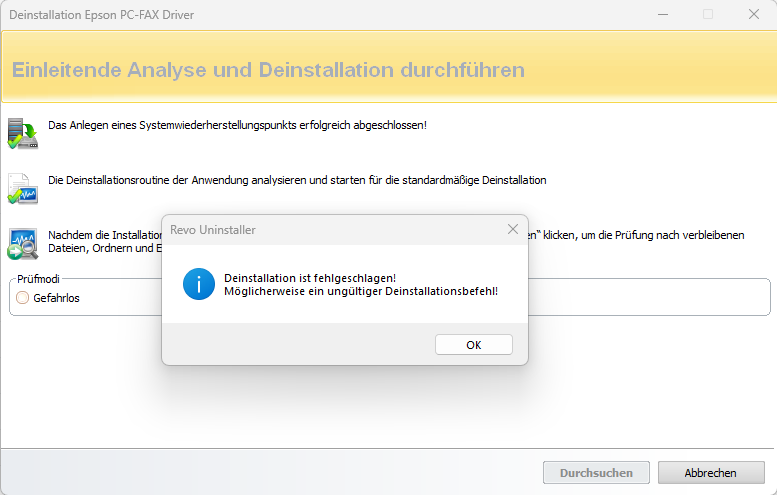Close the Deinstallation Epson PC-FAX Driver window
This screenshot has height=495, width=777.
tap(754, 14)
